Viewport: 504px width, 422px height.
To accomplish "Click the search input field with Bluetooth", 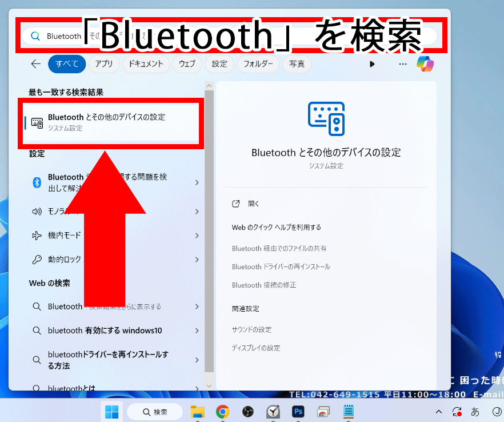I will (x=230, y=35).
